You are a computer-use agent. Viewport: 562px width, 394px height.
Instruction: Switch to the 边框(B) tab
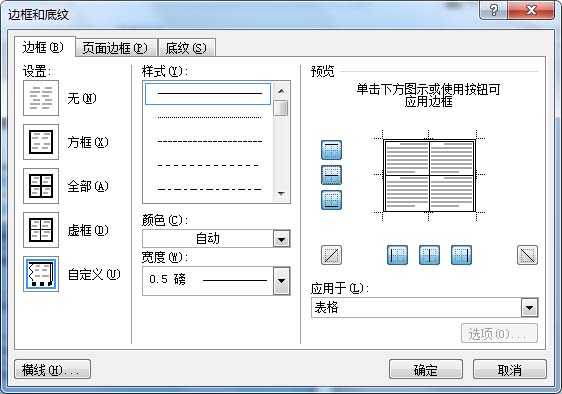(44, 47)
